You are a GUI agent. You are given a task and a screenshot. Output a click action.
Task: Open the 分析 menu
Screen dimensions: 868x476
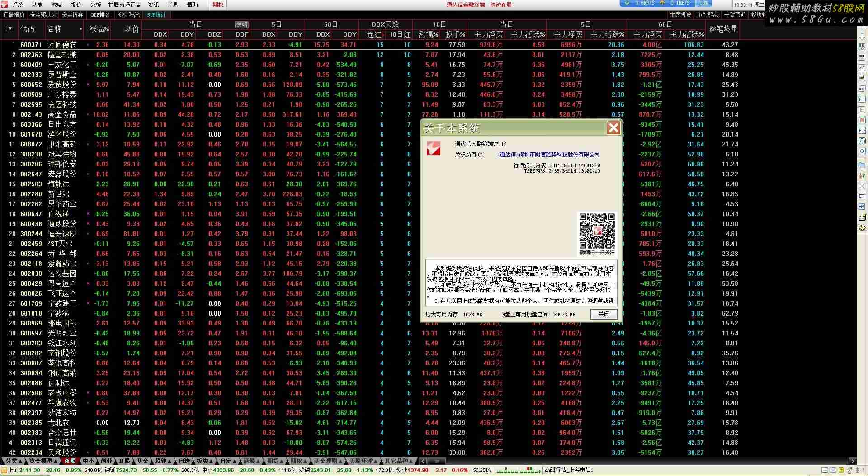(x=95, y=5)
